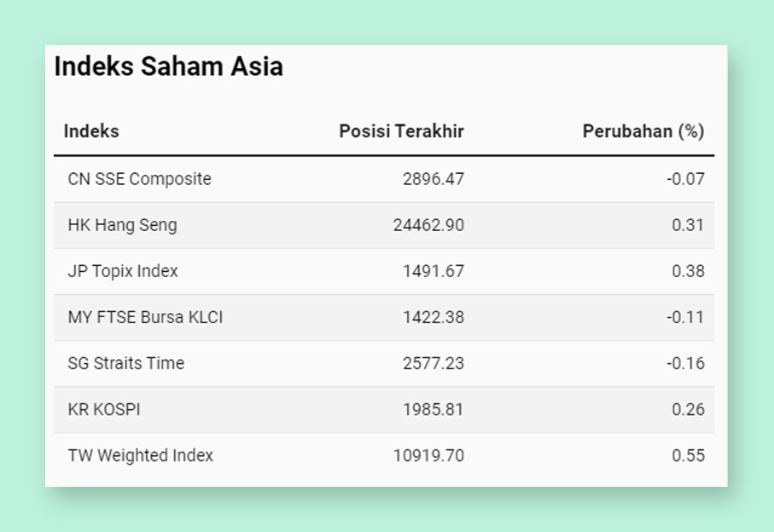Click the CN SSE Composite row label
The image size is (774, 532).
(139, 179)
